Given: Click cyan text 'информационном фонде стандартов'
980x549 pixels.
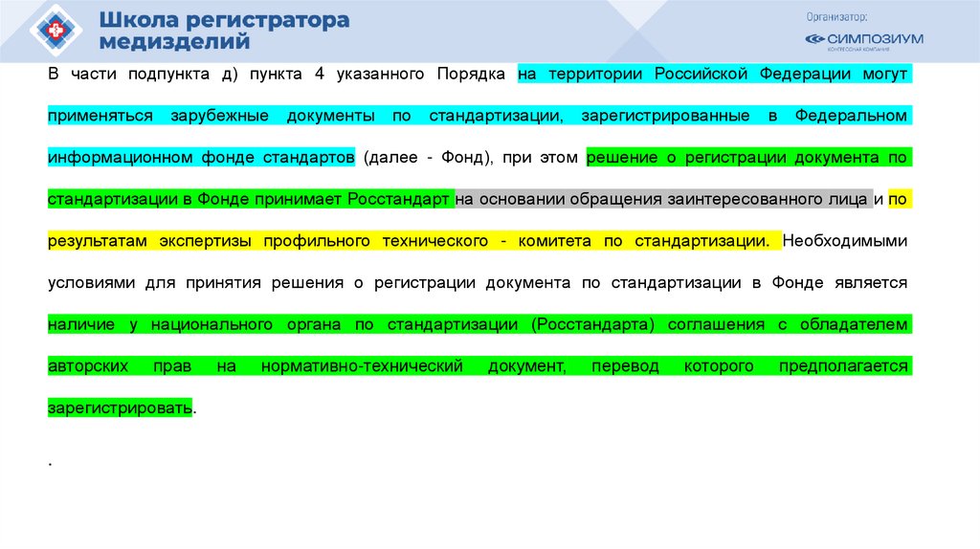Looking at the screenshot, I should click(201, 158).
